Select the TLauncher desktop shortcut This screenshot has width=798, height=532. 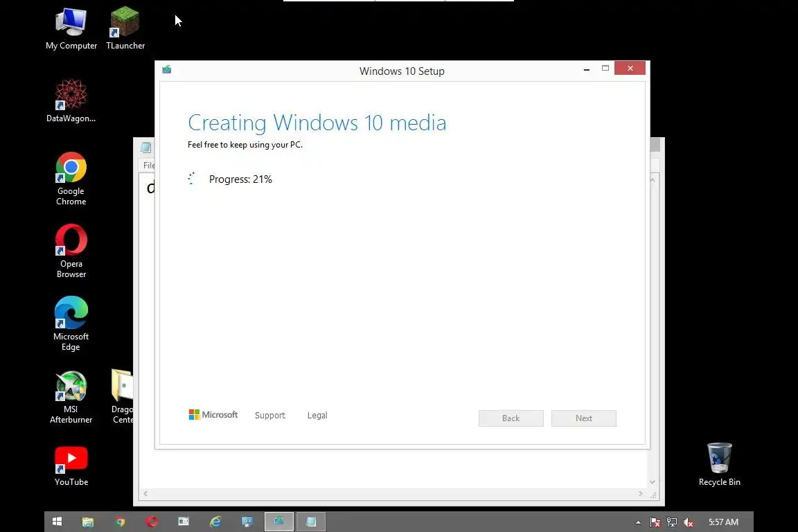125,28
